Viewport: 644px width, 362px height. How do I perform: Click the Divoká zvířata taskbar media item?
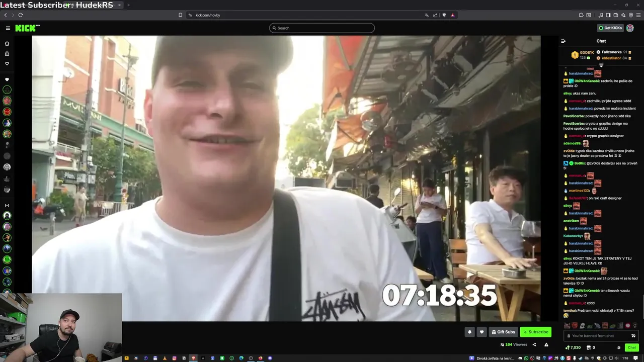pyautogui.click(x=492, y=358)
